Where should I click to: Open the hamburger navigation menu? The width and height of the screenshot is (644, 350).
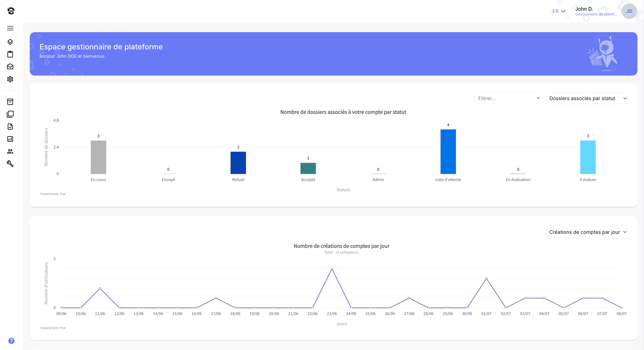pyautogui.click(x=10, y=28)
